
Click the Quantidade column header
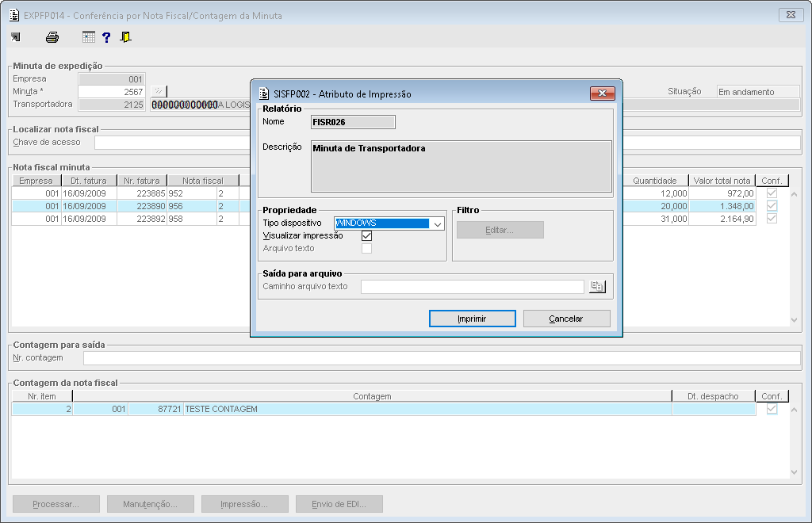click(x=655, y=181)
